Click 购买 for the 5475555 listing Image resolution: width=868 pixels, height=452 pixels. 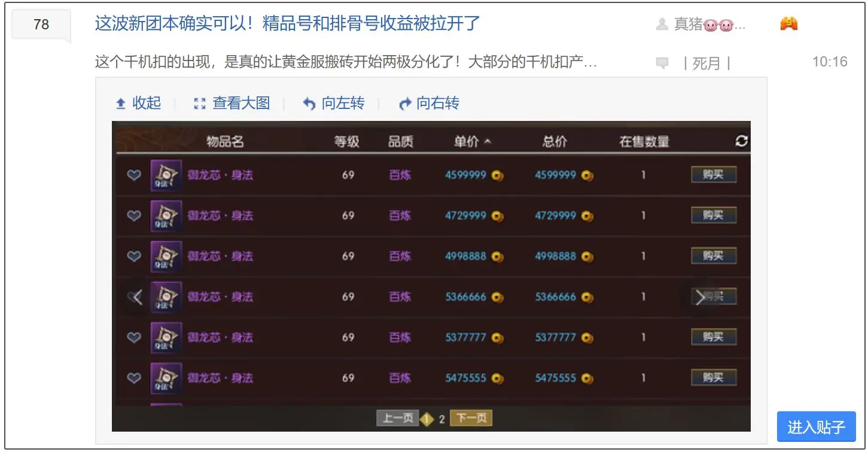coord(713,378)
